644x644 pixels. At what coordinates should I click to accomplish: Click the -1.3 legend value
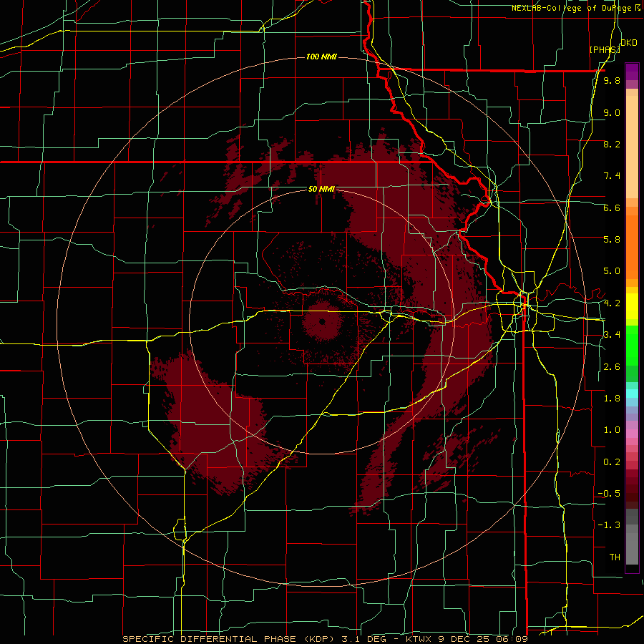click(609, 525)
